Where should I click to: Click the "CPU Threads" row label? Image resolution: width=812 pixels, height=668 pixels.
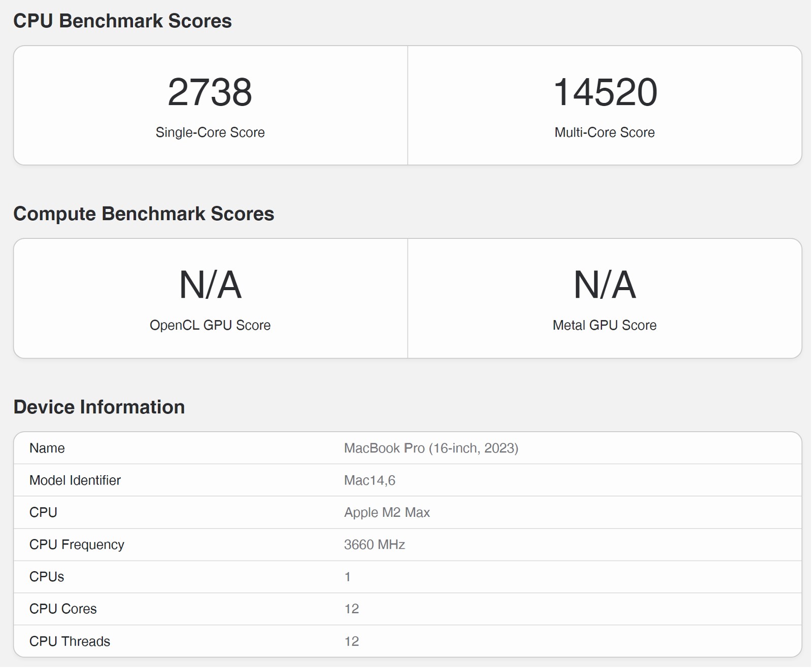coord(70,641)
